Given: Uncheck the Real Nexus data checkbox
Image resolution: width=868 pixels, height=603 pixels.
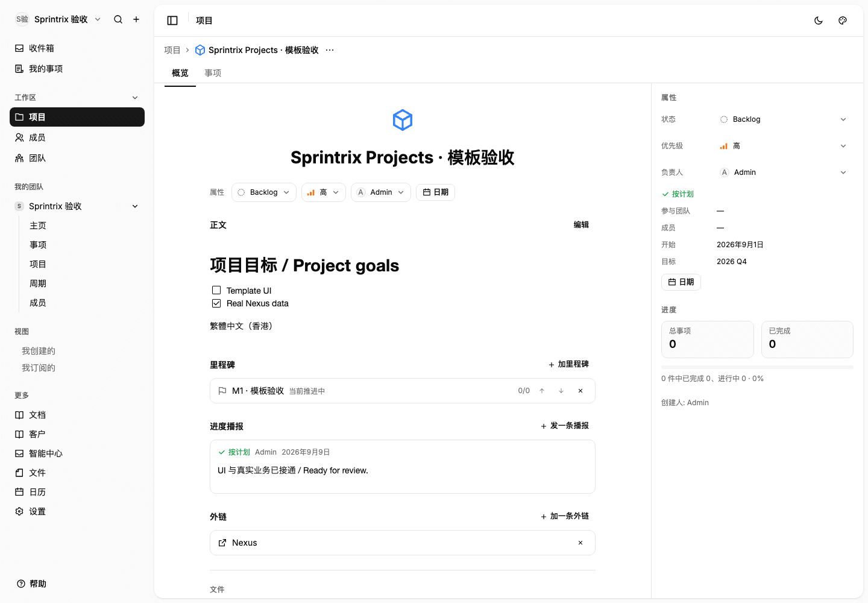Looking at the screenshot, I should pyautogui.click(x=216, y=303).
